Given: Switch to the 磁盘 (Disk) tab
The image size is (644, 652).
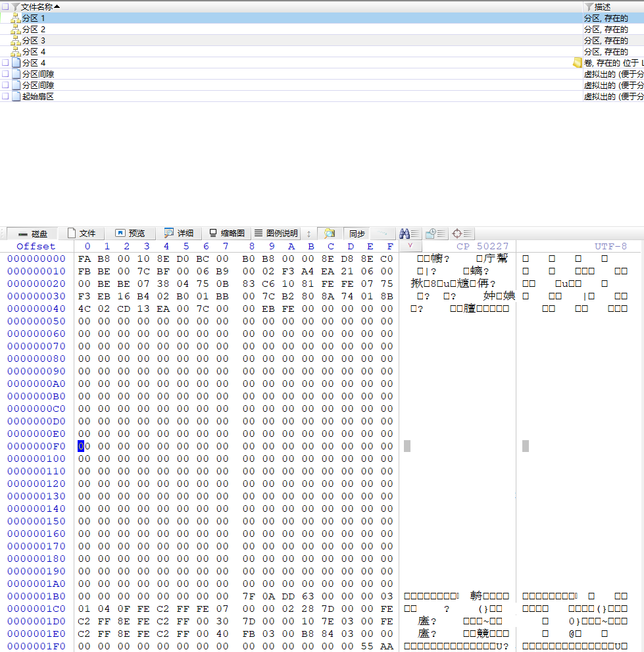Looking at the screenshot, I should click(x=32, y=234).
